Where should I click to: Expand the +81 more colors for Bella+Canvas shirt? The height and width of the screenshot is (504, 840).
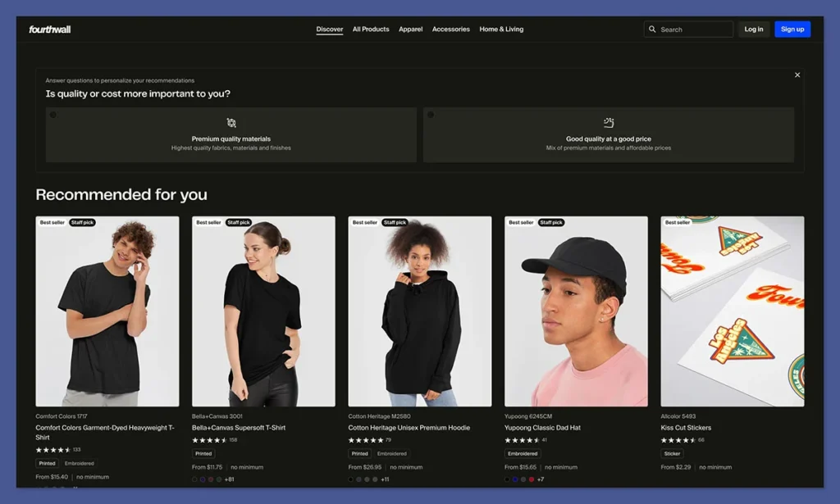(231, 479)
